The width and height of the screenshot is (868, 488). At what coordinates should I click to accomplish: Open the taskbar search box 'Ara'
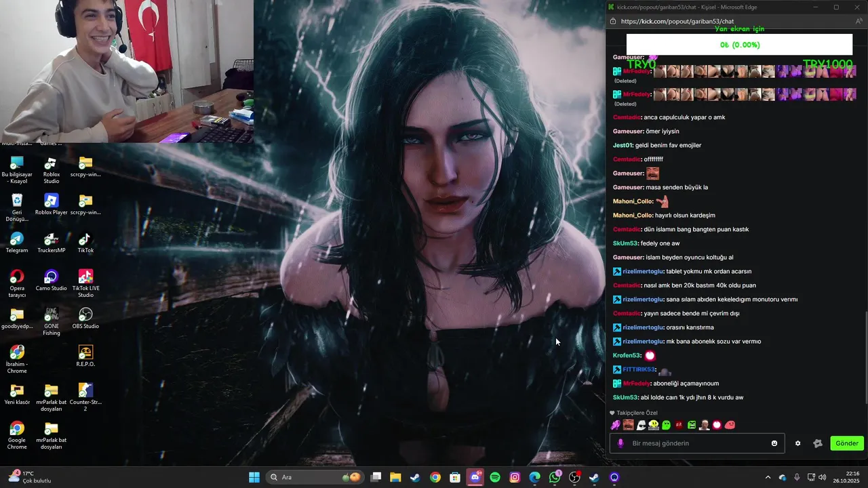click(315, 477)
